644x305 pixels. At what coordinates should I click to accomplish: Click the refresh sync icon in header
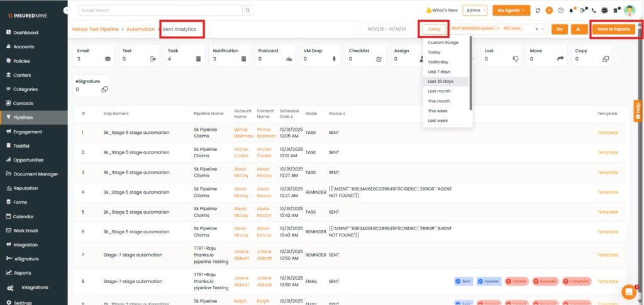coord(538,11)
